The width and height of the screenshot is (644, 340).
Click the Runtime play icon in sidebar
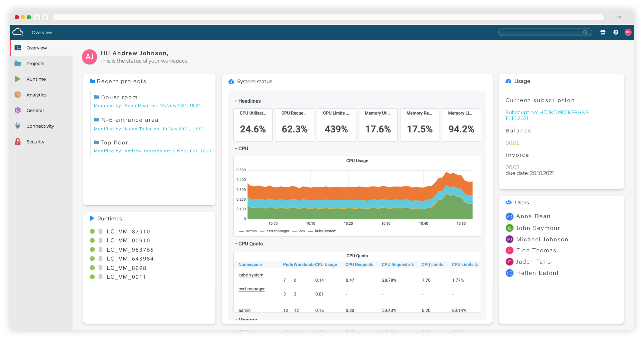pyautogui.click(x=18, y=79)
